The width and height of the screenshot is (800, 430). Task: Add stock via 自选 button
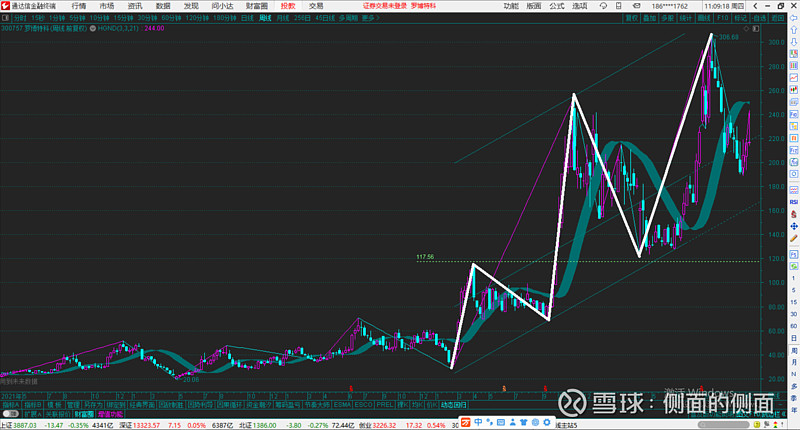click(759, 18)
